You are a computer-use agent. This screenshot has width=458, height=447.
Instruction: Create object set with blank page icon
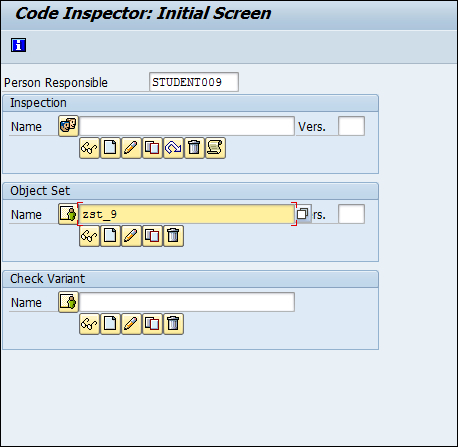click(x=110, y=236)
